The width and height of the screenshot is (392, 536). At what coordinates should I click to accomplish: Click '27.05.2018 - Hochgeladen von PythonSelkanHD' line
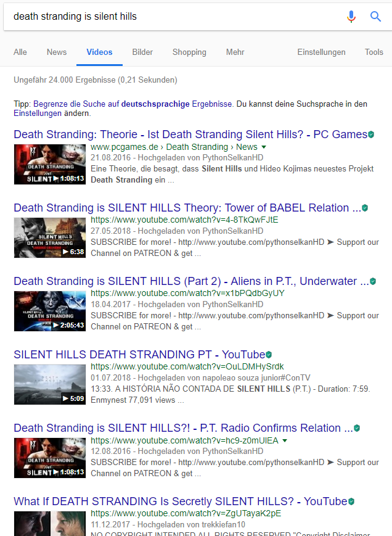[x=177, y=231]
